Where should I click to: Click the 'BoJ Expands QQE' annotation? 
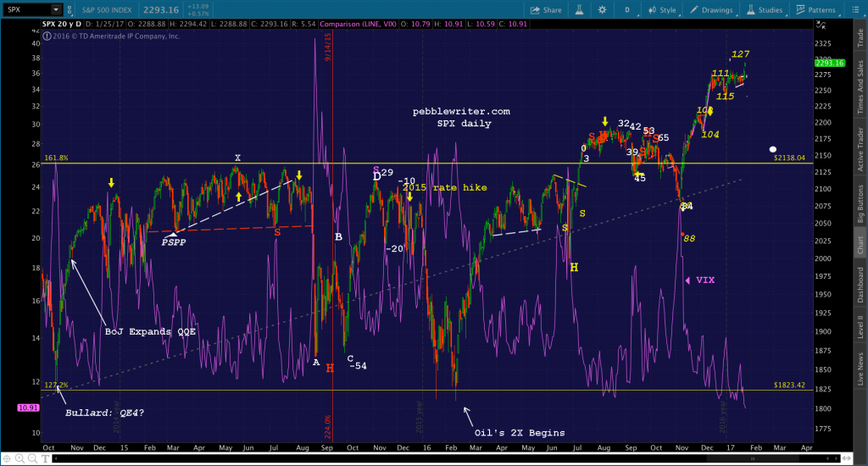[150, 331]
